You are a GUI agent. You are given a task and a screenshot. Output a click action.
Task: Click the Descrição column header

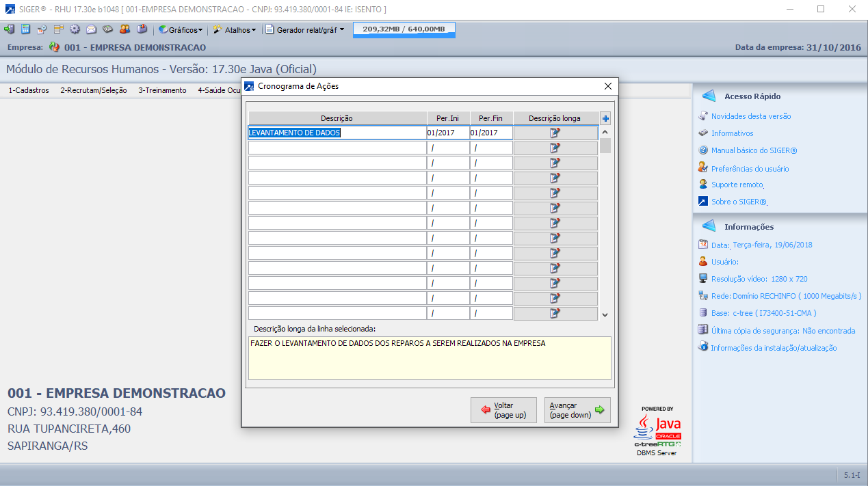(337, 118)
